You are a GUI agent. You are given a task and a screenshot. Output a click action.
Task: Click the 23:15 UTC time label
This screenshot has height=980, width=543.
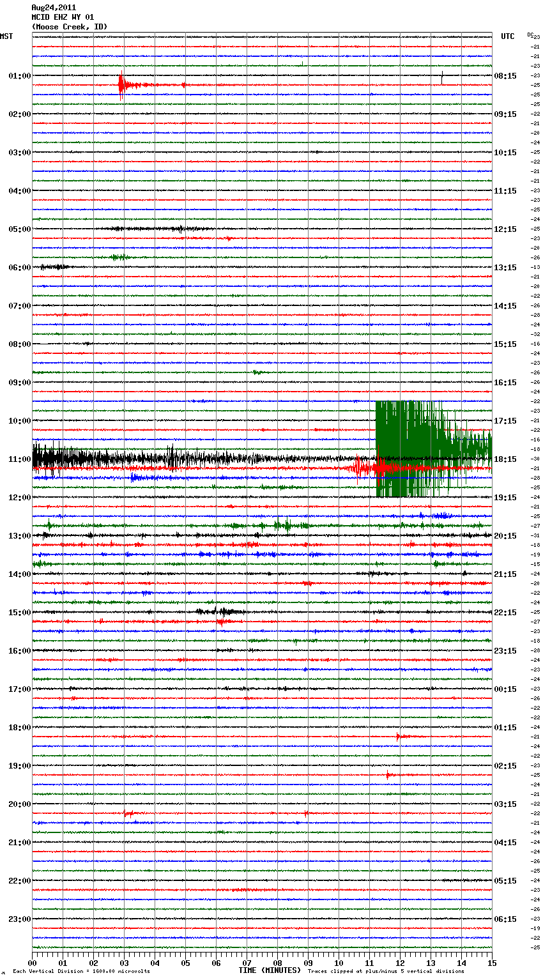tap(505, 651)
